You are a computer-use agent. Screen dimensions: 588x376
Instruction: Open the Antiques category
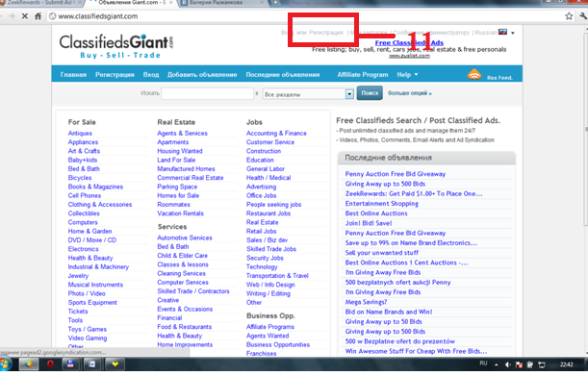(x=80, y=133)
